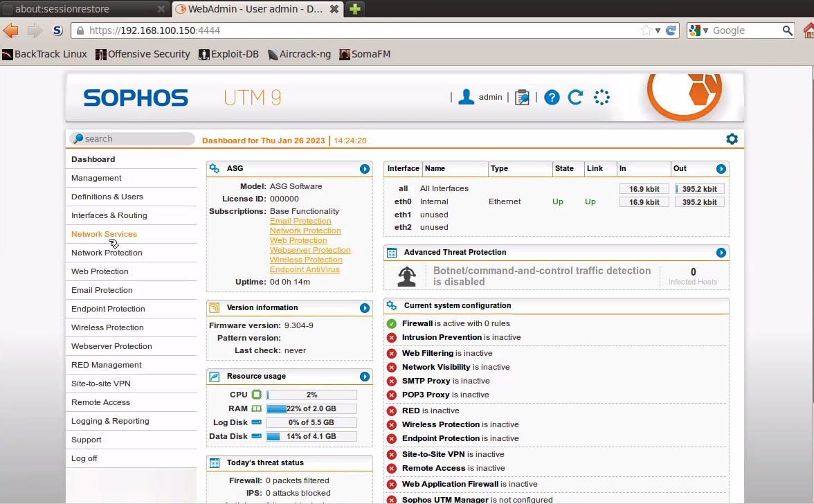Open Advanced Threat Protection arrow button
814x504 pixels.
(x=721, y=252)
